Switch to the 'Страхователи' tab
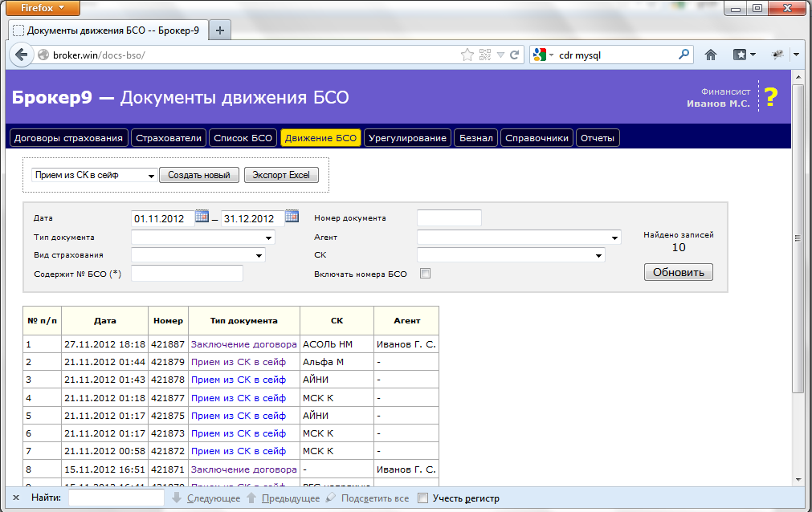 pyautogui.click(x=169, y=138)
